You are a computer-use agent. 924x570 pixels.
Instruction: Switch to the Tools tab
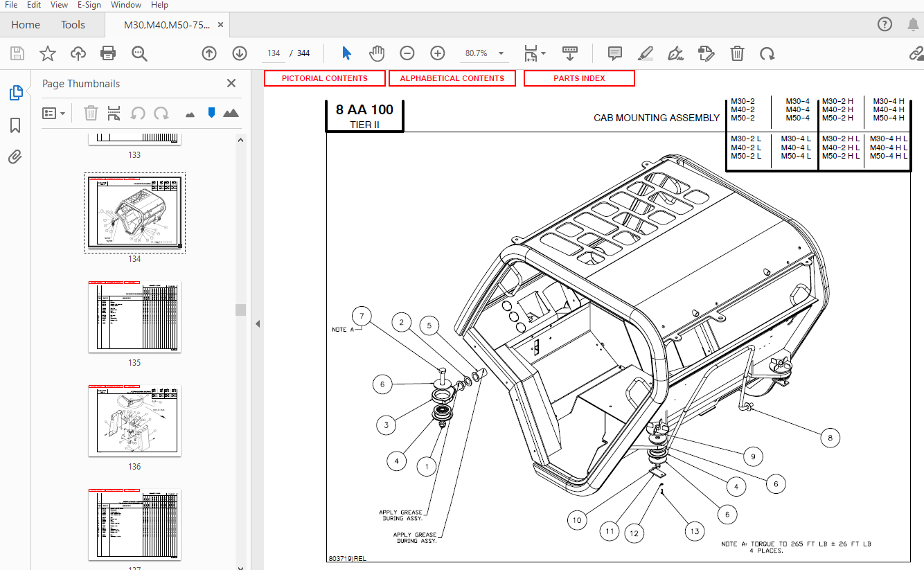pos(73,25)
